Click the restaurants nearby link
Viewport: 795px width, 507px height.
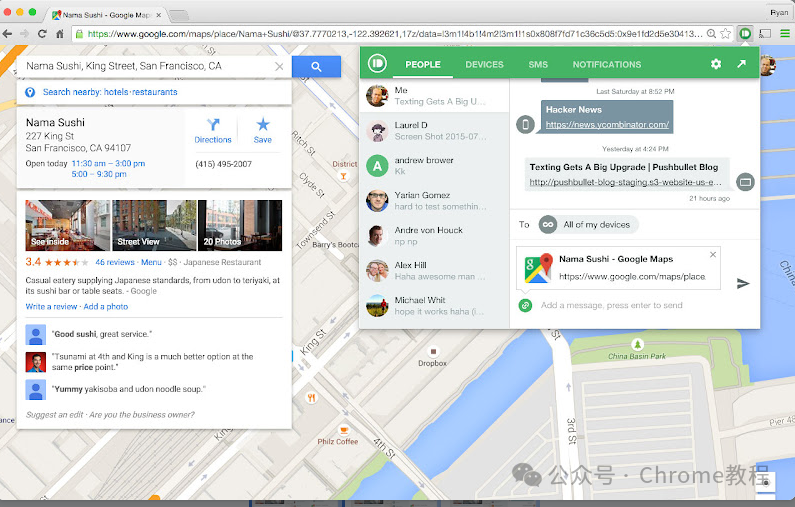point(155,92)
